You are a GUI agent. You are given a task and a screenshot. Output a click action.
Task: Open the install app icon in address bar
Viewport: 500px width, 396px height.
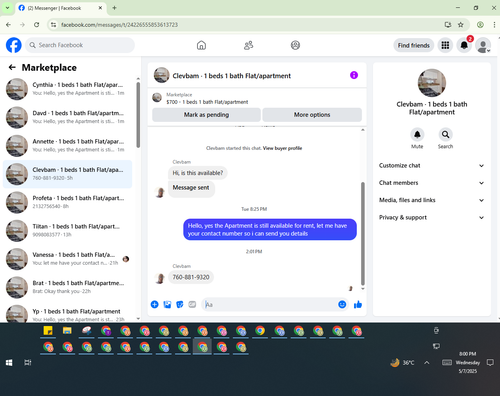(448, 25)
